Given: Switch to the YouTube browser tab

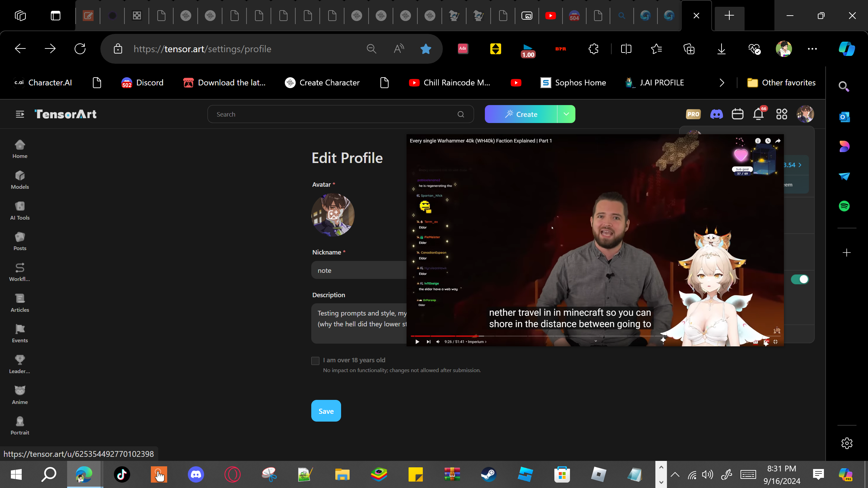Looking at the screenshot, I should pyautogui.click(x=551, y=16).
